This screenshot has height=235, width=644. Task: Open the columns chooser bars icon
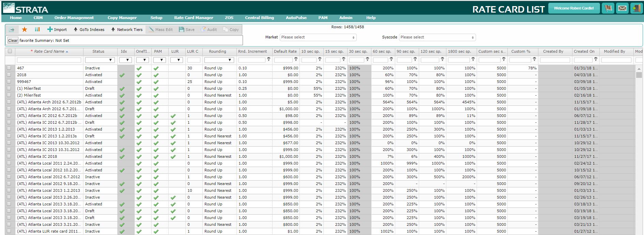click(x=37, y=30)
